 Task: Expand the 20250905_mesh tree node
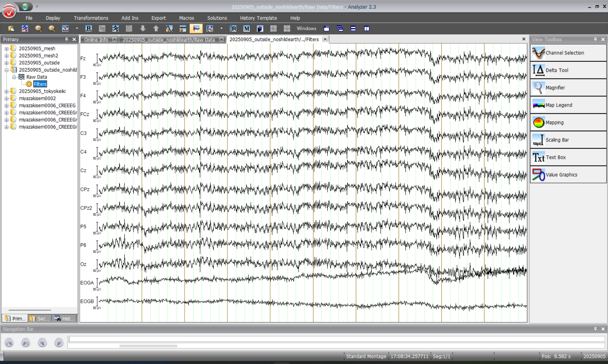pos(6,49)
